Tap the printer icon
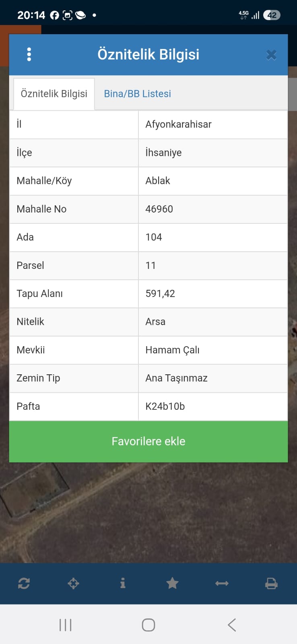Screen dimensions: 297x644 271,583
